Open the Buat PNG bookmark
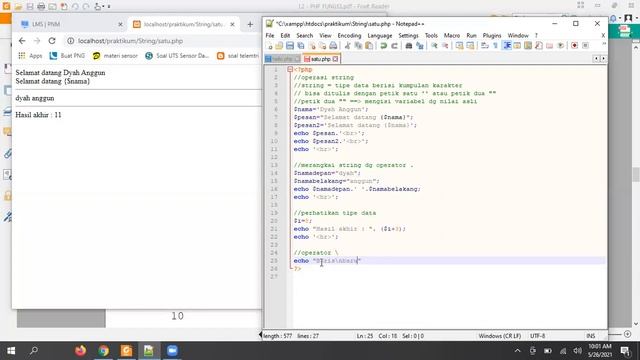The height and width of the screenshot is (360, 640). point(67,56)
